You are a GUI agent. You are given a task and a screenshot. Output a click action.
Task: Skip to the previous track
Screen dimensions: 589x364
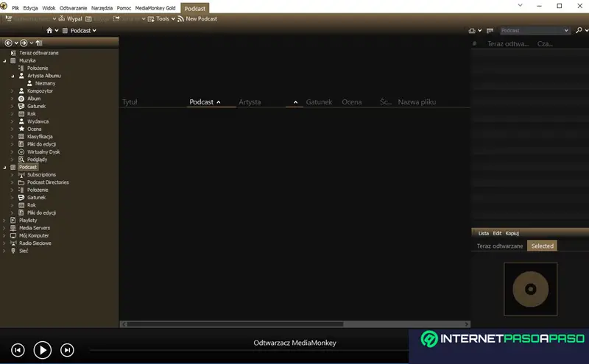18,350
